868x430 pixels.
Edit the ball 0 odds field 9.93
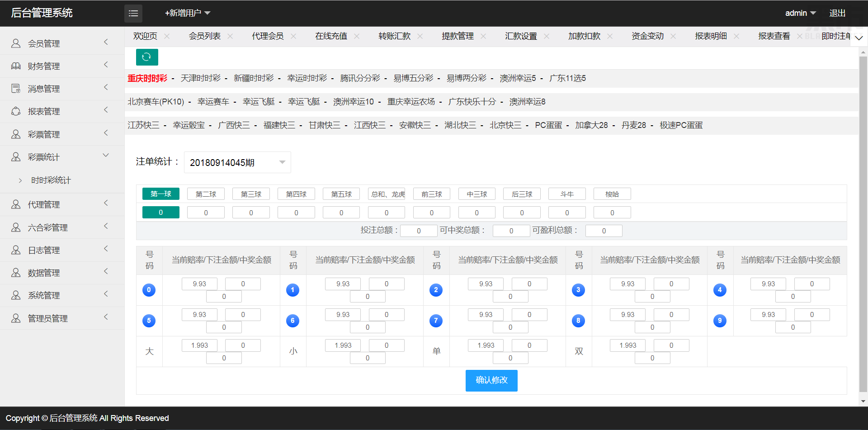[199, 284]
